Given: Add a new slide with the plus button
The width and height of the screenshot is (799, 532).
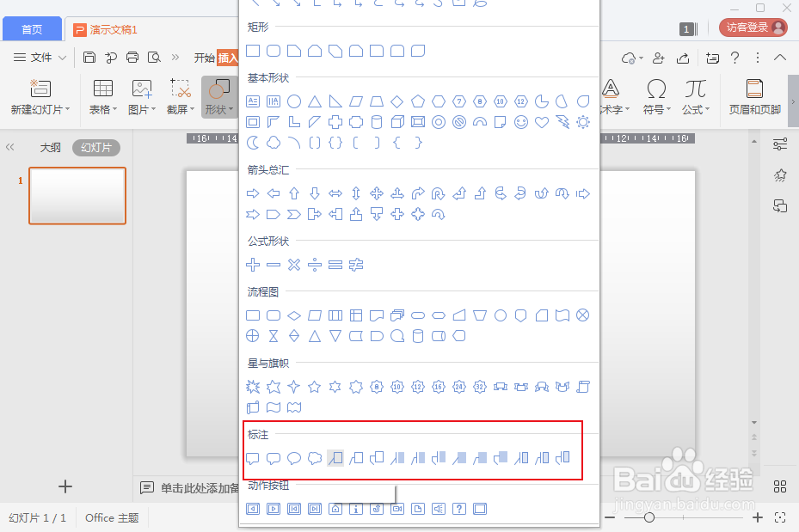Looking at the screenshot, I should pos(65,486).
